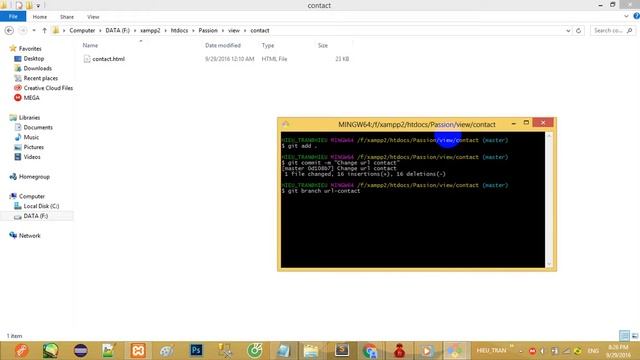The width and height of the screenshot is (640, 360).
Task: Open Local Disk (C:) in sidebar
Action: 41,206
